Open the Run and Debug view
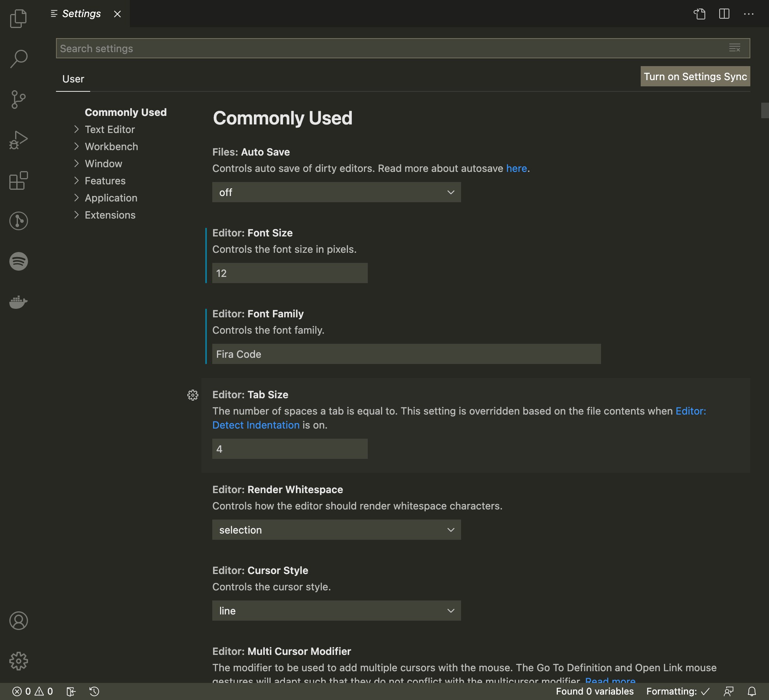 (x=18, y=140)
